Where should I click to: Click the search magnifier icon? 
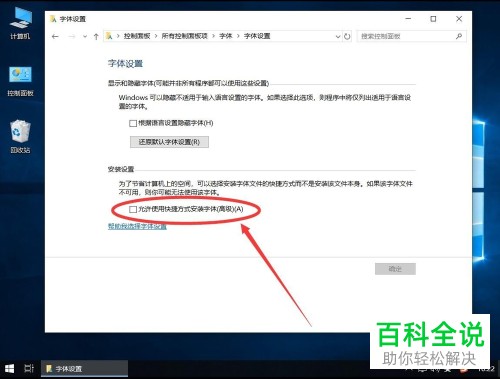(459, 36)
